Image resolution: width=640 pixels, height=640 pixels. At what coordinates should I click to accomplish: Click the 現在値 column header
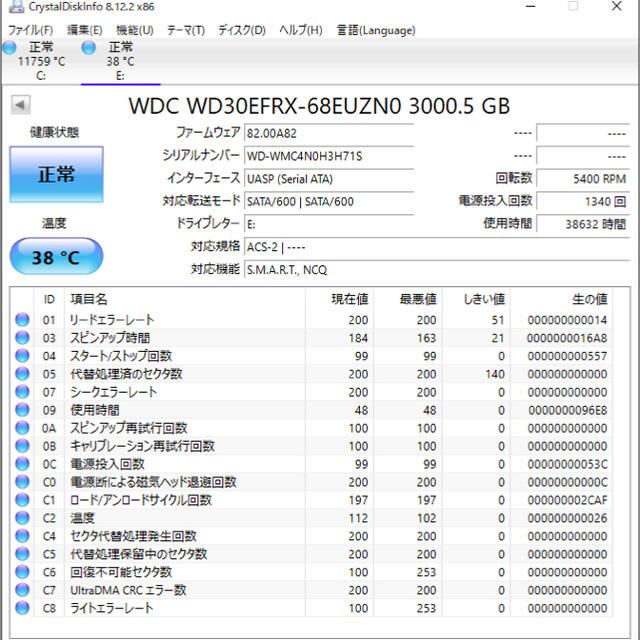340,299
